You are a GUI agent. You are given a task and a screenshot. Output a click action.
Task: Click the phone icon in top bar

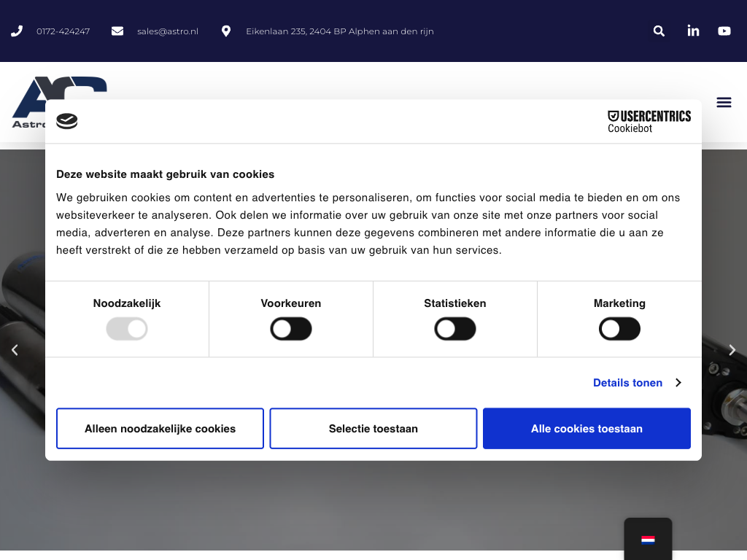17,31
